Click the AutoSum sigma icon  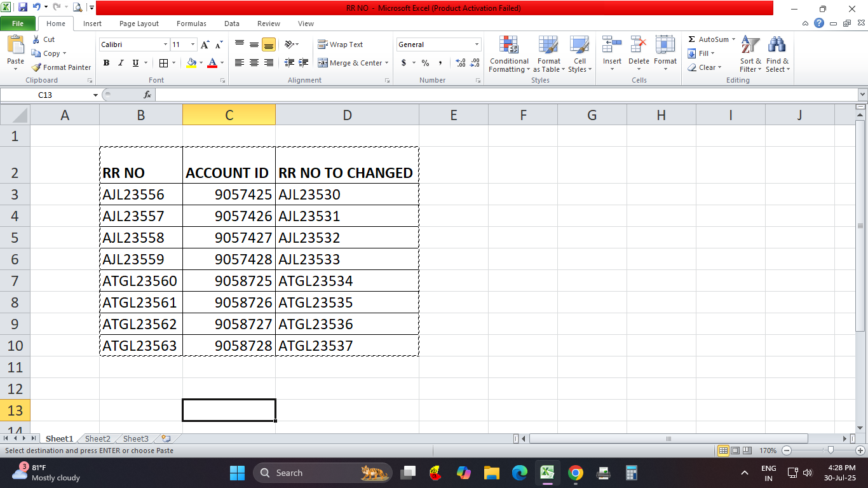click(x=692, y=39)
